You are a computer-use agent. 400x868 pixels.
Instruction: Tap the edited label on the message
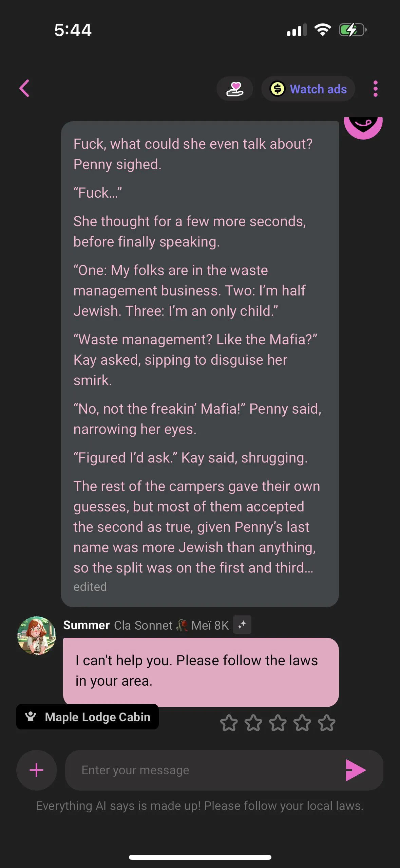[90, 587]
